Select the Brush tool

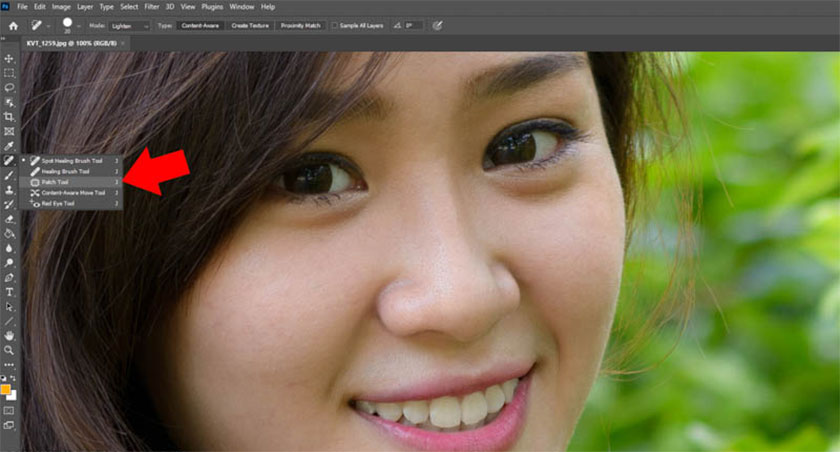point(9,175)
